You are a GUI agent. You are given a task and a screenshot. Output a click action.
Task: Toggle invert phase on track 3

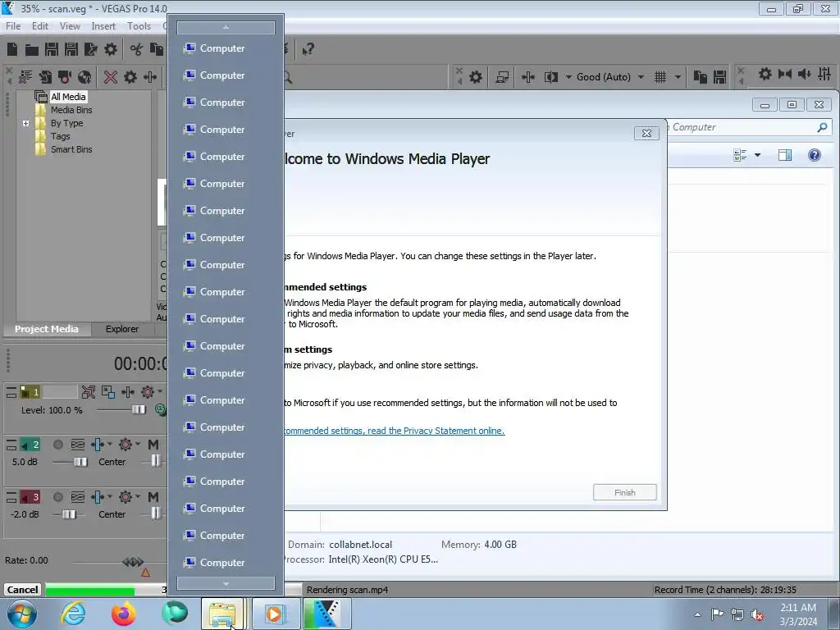[x=78, y=497]
